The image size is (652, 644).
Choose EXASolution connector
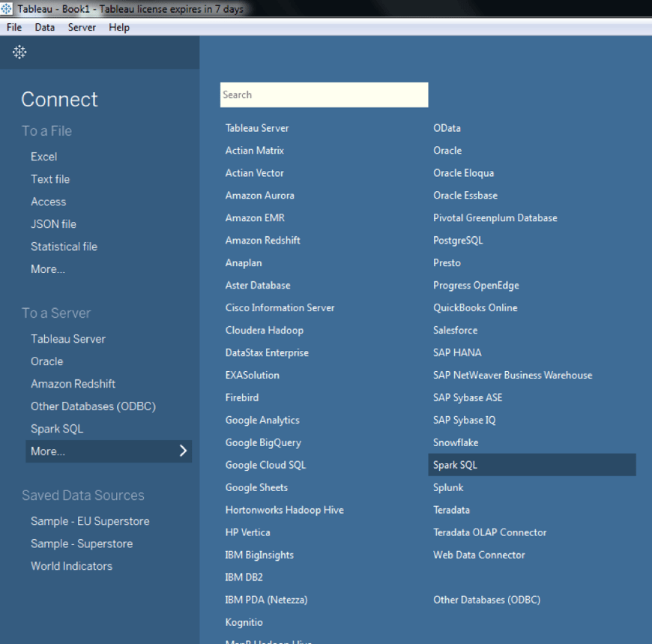[x=253, y=376]
